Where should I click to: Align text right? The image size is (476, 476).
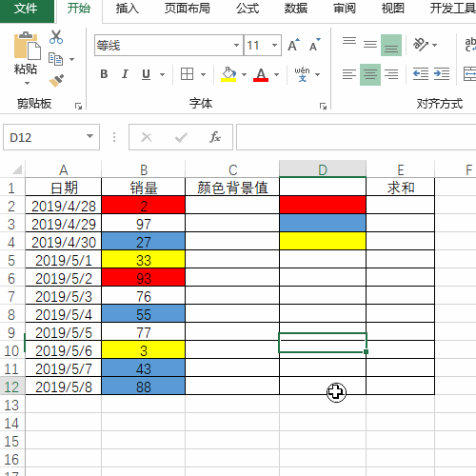click(391, 74)
